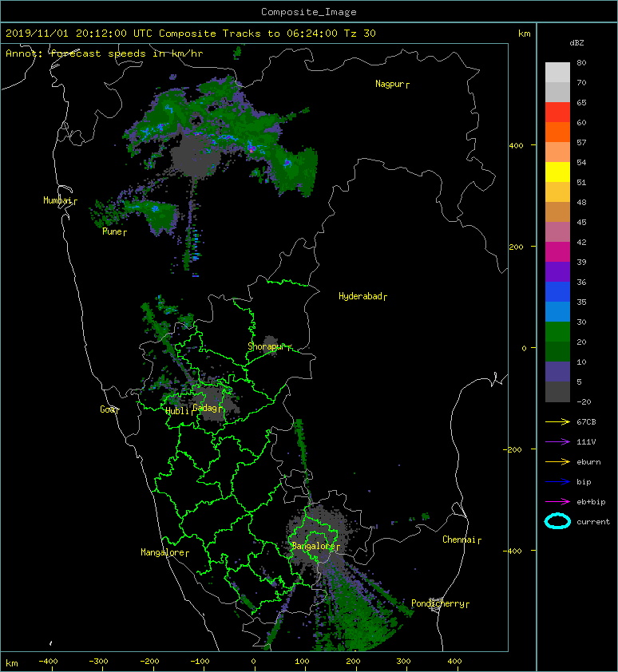
Task: Click the -300 tick on the bottom axis
Action: pos(98,661)
